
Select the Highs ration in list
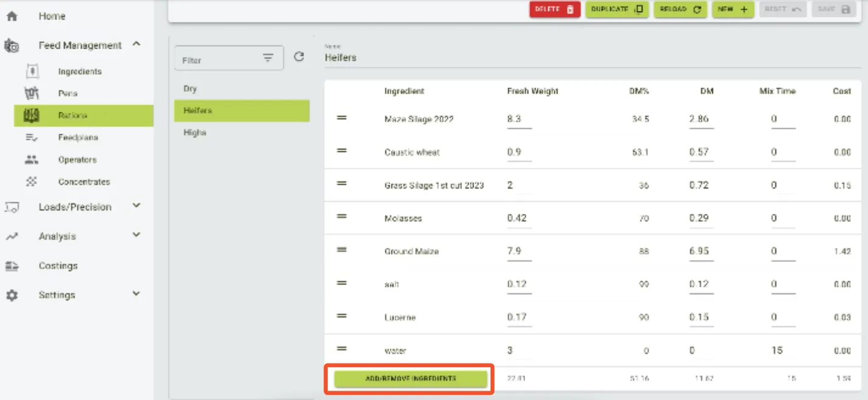(195, 133)
